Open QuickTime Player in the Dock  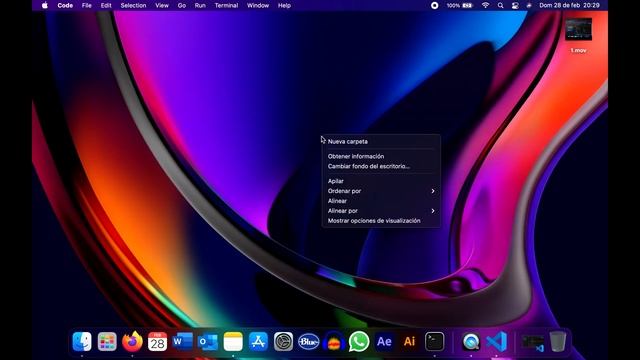[x=471, y=341]
